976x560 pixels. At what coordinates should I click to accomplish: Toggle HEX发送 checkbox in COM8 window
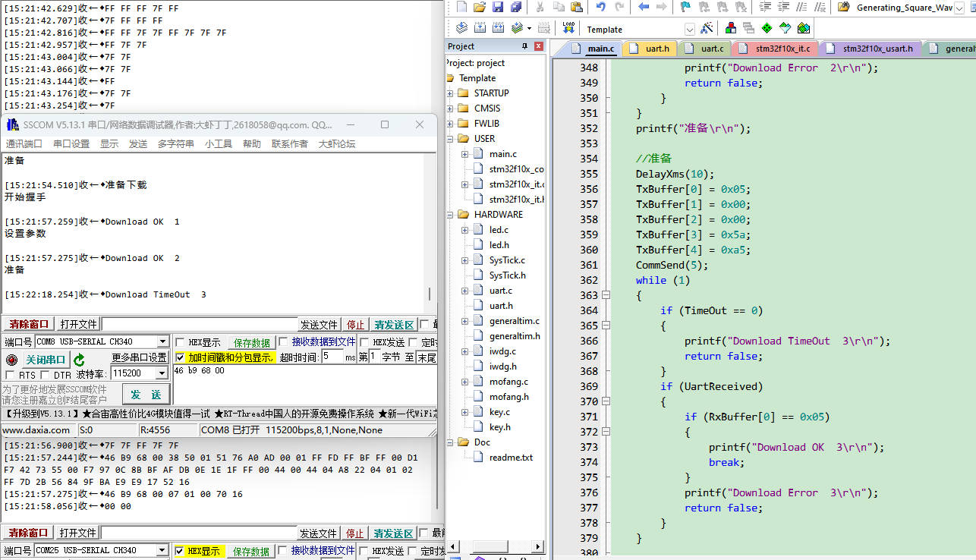(365, 342)
